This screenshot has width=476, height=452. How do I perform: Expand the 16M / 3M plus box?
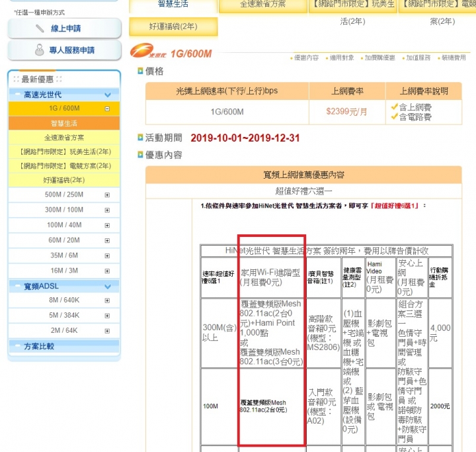pos(107,271)
